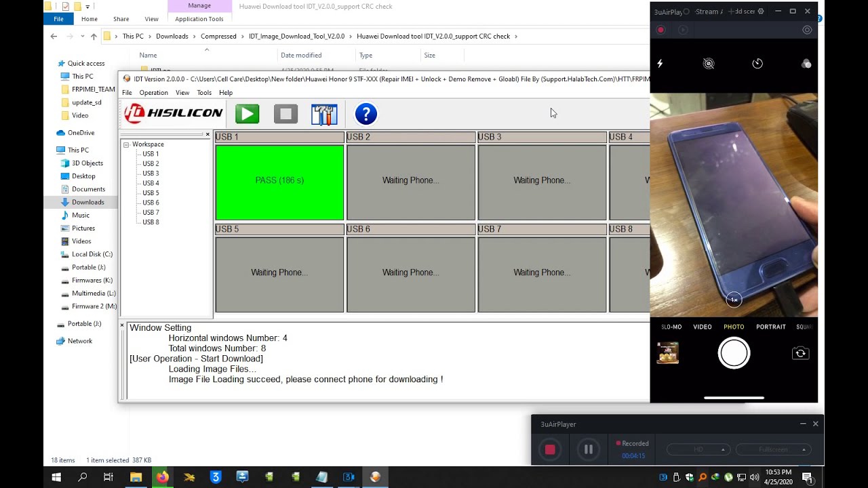
Task: Close the Workspace side panel
Action: click(x=208, y=134)
